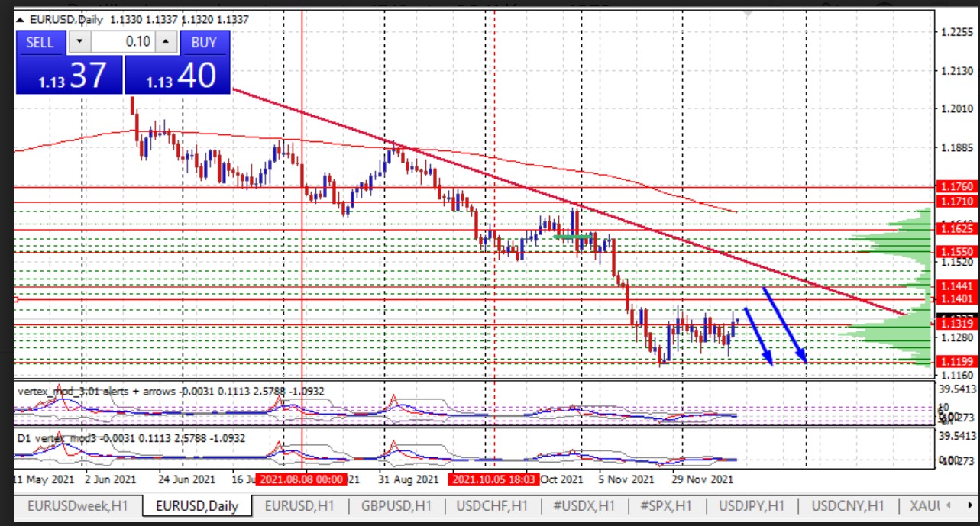Collapse the one-click trading panel triangle
The width and height of the screenshot is (980, 526).
tap(21, 18)
